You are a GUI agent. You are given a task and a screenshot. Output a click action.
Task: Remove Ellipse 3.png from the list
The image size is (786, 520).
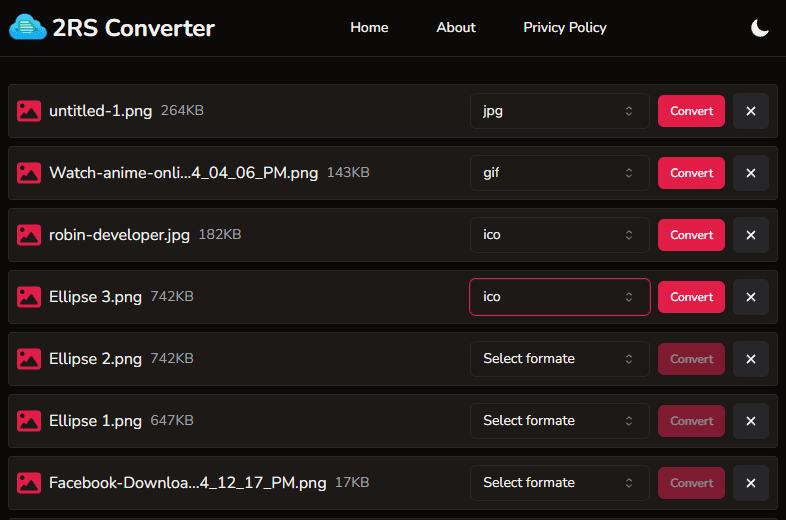pos(750,297)
